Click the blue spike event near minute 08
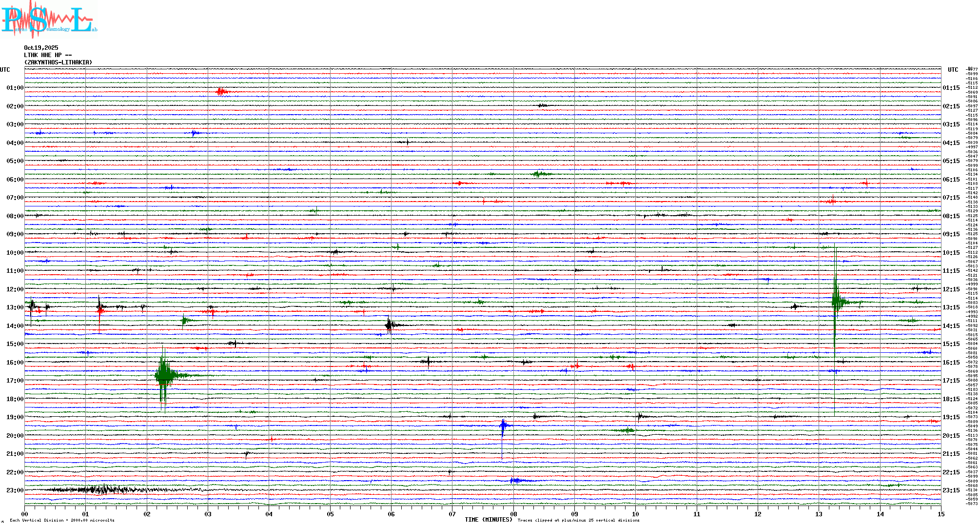This screenshot has width=980, height=527. (503, 426)
